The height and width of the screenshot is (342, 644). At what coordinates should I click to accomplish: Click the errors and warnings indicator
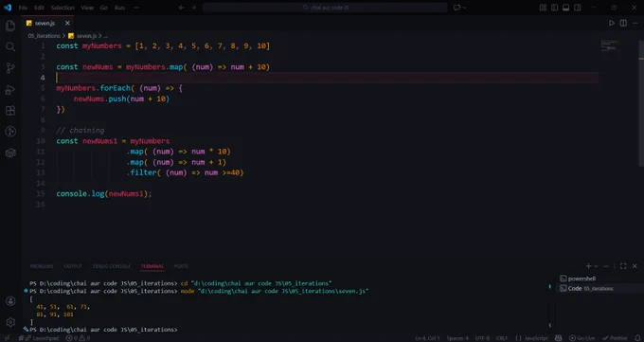[78, 338]
